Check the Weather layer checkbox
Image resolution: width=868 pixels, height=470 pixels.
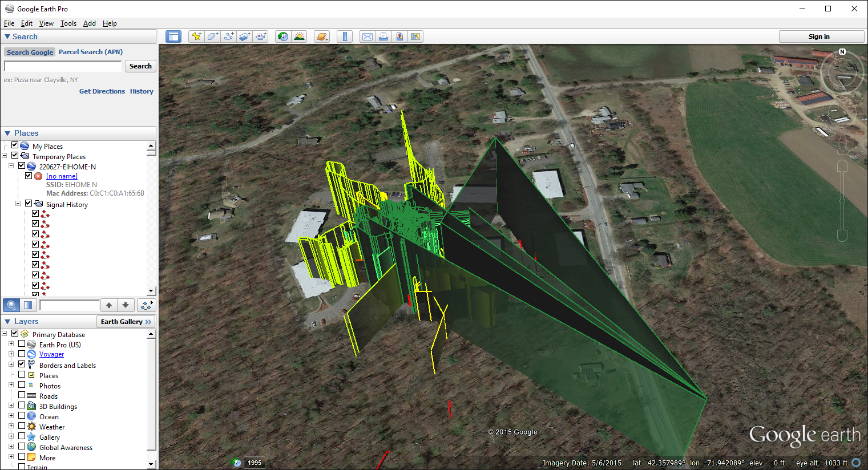[22, 426]
